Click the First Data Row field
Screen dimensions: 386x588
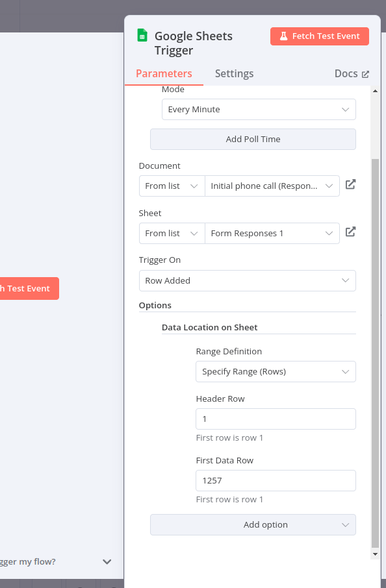click(x=276, y=480)
